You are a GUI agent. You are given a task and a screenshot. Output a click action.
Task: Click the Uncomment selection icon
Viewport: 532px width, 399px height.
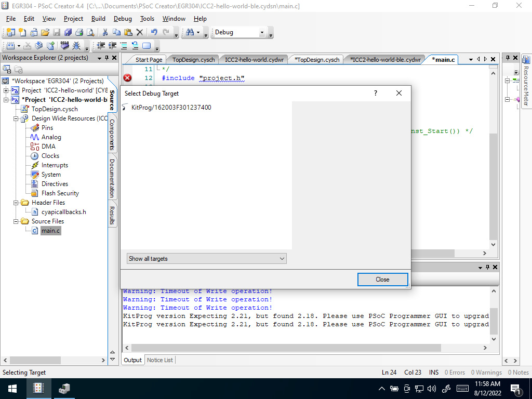pyautogui.click(x=135, y=46)
